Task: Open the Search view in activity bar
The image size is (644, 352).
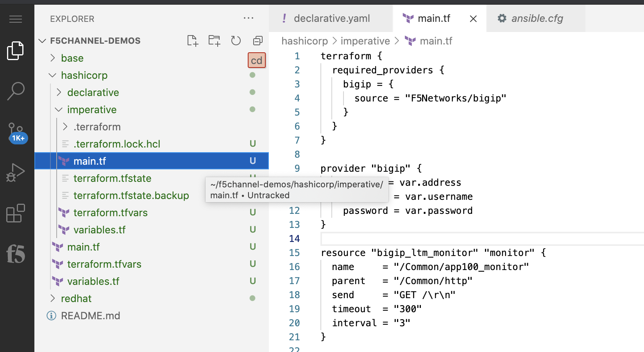Action: [x=16, y=91]
